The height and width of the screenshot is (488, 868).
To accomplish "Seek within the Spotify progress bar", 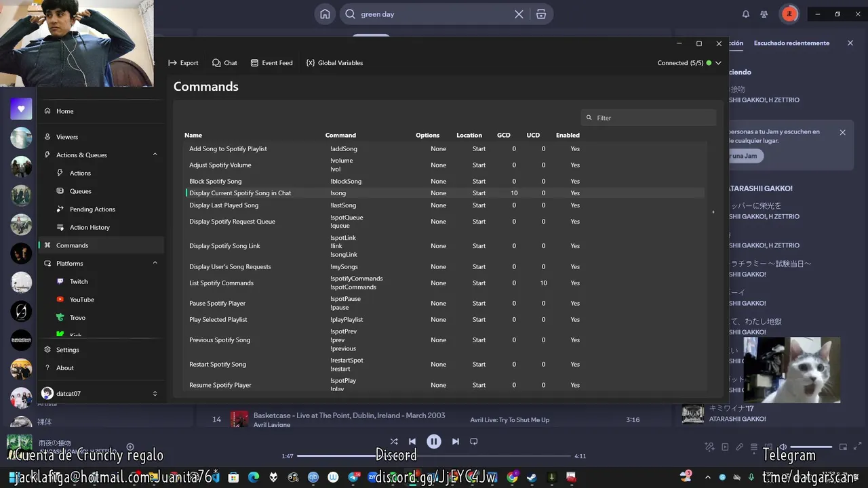I will coord(434,456).
